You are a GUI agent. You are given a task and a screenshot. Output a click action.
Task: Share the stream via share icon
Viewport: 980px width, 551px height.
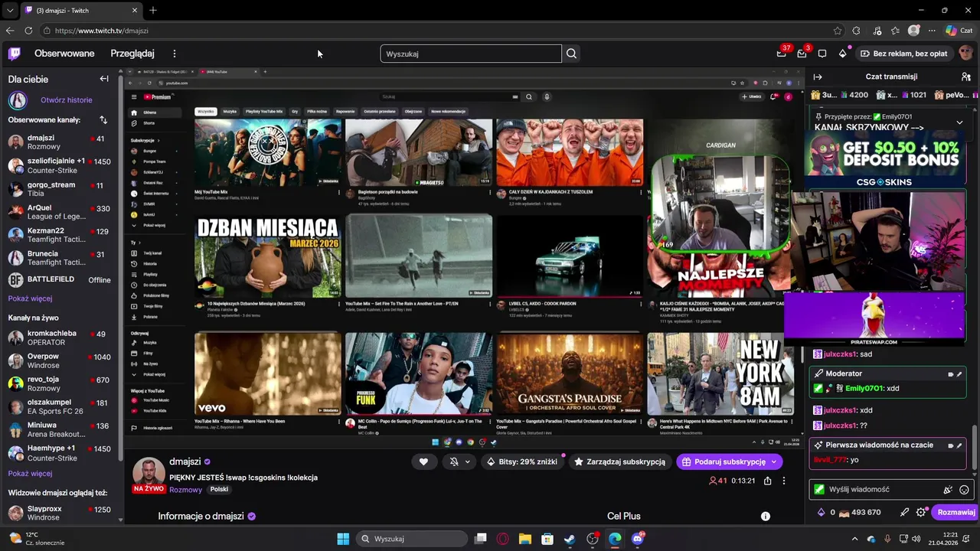coord(767,481)
